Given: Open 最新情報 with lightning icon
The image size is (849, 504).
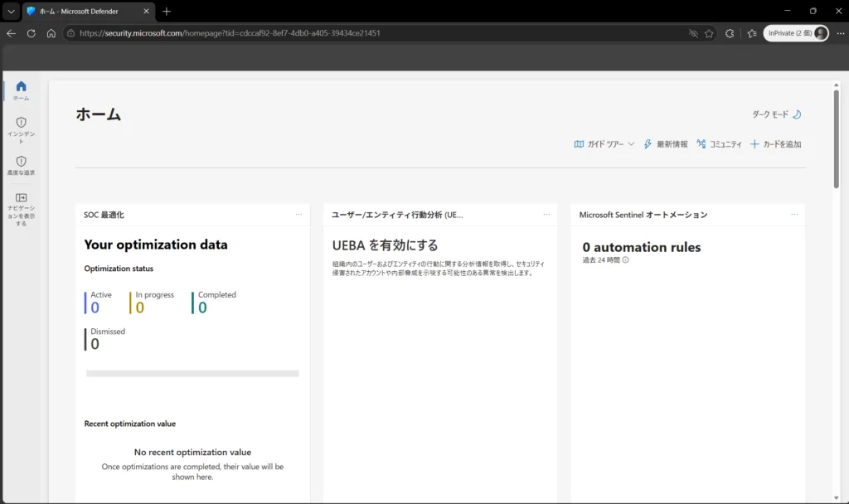Looking at the screenshot, I should click(666, 144).
